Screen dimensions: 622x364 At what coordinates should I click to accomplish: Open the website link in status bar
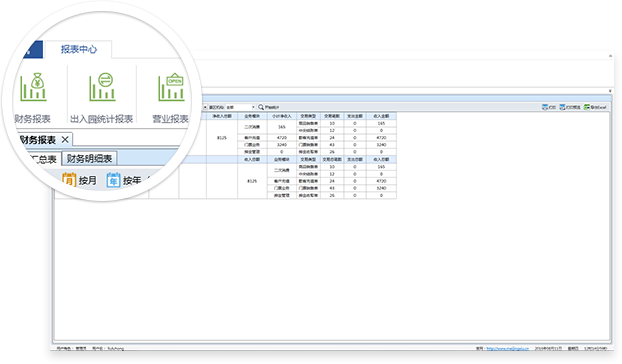point(507,349)
